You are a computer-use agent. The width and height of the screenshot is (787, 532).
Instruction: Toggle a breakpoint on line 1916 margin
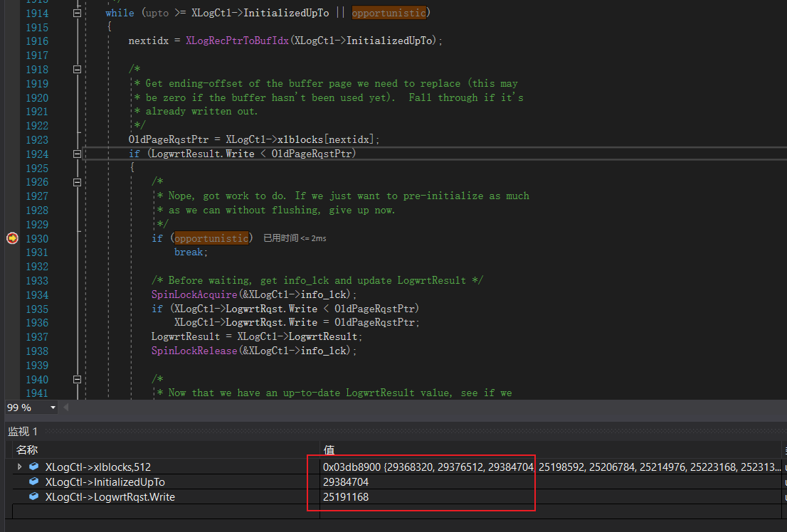[x=12, y=41]
